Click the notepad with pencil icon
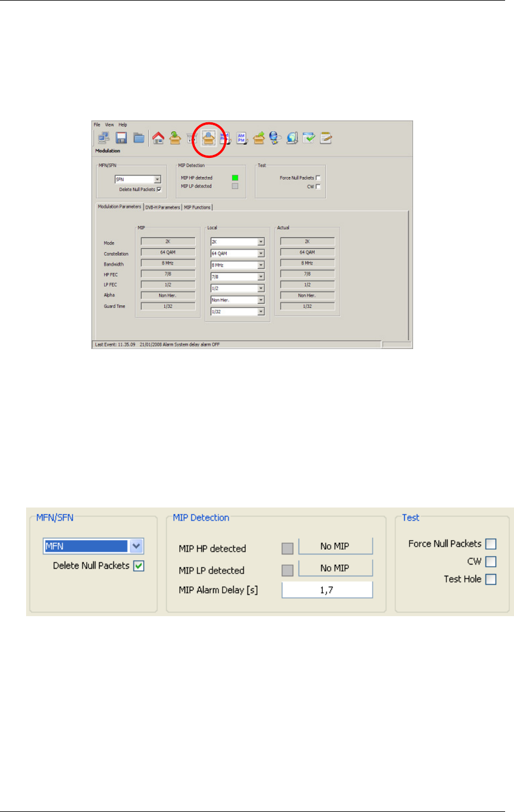This screenshot has width=514, height=812. [x=325, y=138]
